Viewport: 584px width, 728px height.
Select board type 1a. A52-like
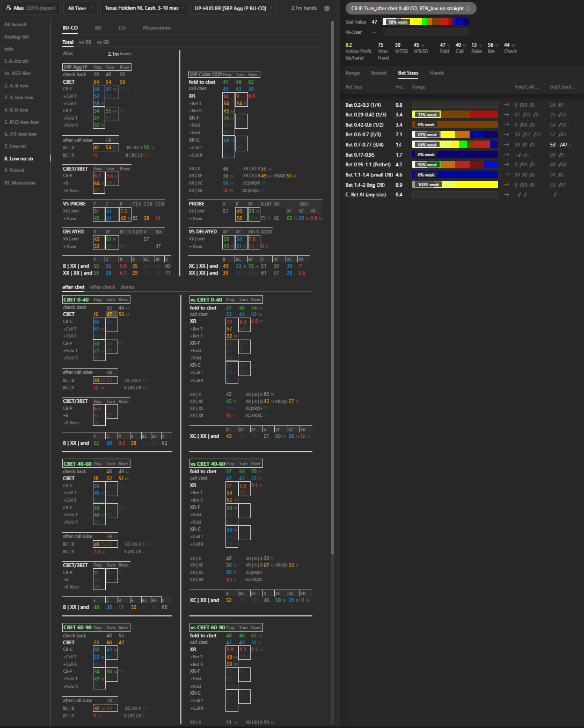pos(18,73)
